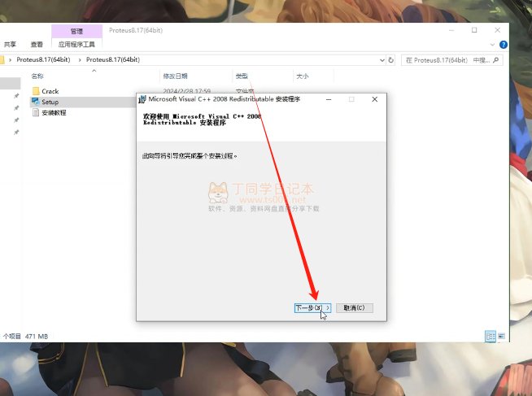This screenshot has width=532, height=396.
Task: Click the search magnifier icon
Action: (x=495, y=60)
